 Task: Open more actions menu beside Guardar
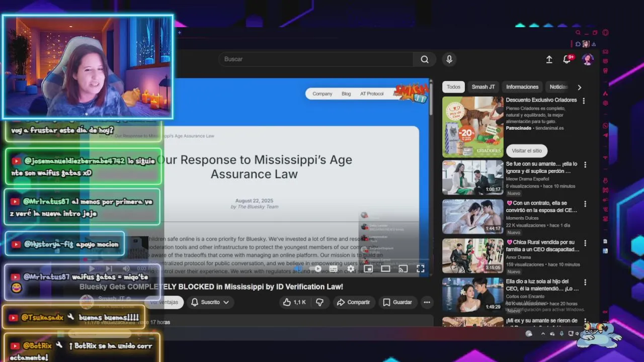coord(427,302)
